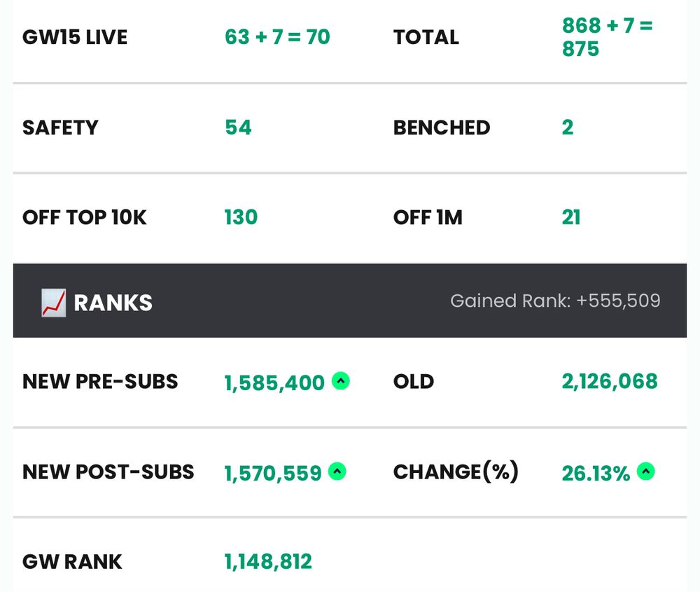Screen dimensions: 700x592
Task: Select the OLD rank value 2,126,068
Action: (x=610, y=382)
